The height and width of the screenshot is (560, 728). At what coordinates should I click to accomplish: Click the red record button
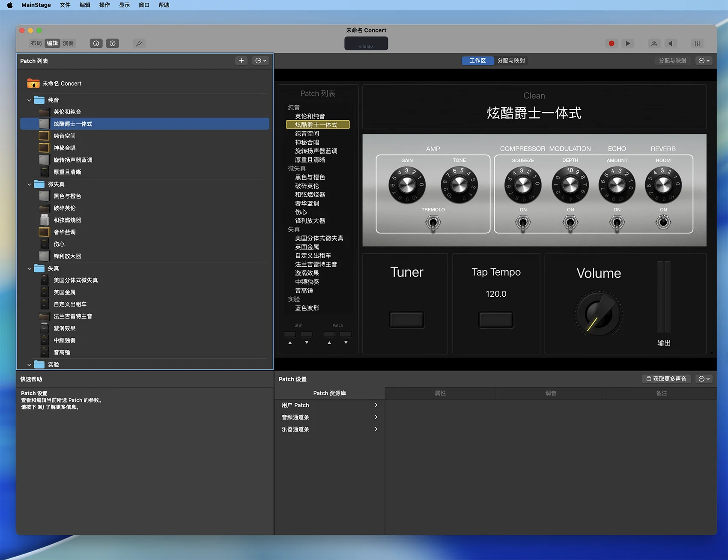[x=611, y=43]
